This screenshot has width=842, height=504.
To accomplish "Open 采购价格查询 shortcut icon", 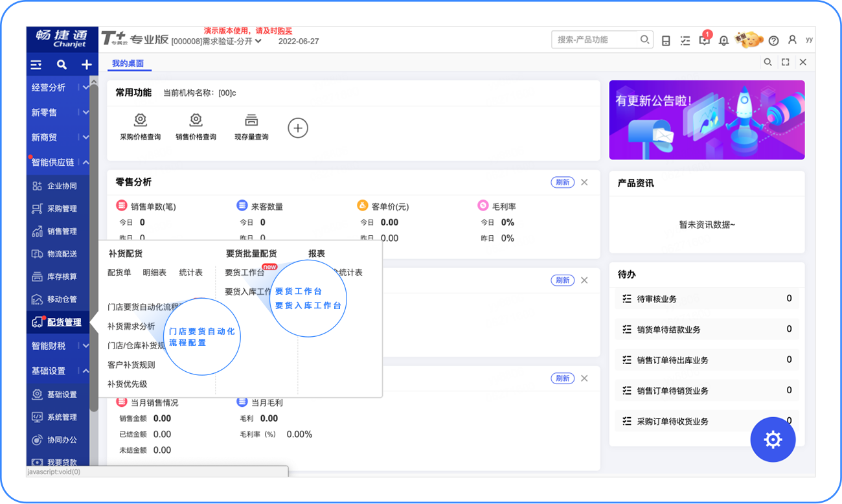I will (x=140, y=120).
